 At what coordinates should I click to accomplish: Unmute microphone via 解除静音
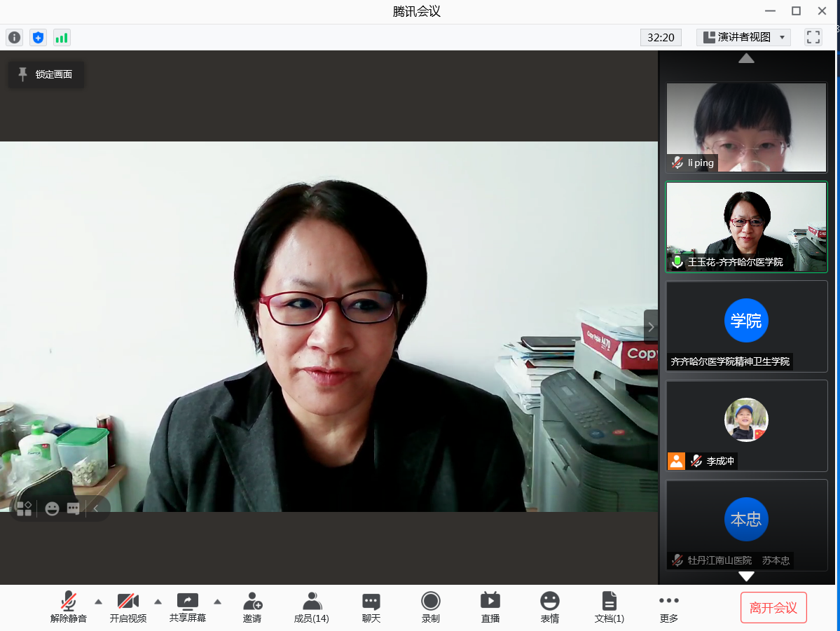click(x=69, y=607)
